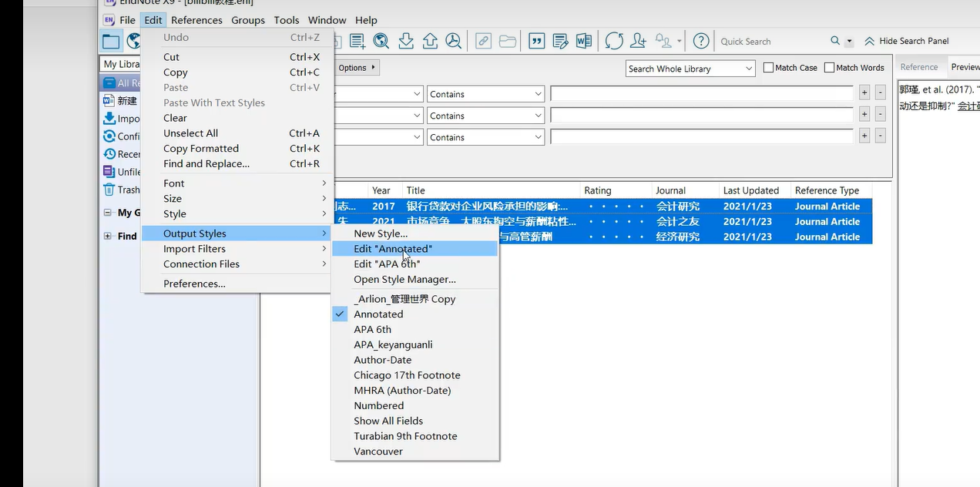The height and width of the screenshot is (487, 980).
Task: Click the search panel Options button
Action: click(357, 68)
